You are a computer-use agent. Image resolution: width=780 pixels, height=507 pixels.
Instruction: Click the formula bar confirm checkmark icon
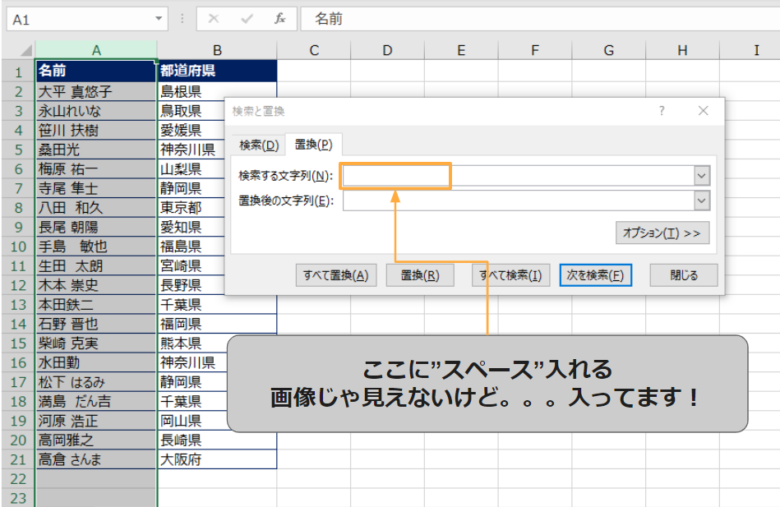point(247,19)
